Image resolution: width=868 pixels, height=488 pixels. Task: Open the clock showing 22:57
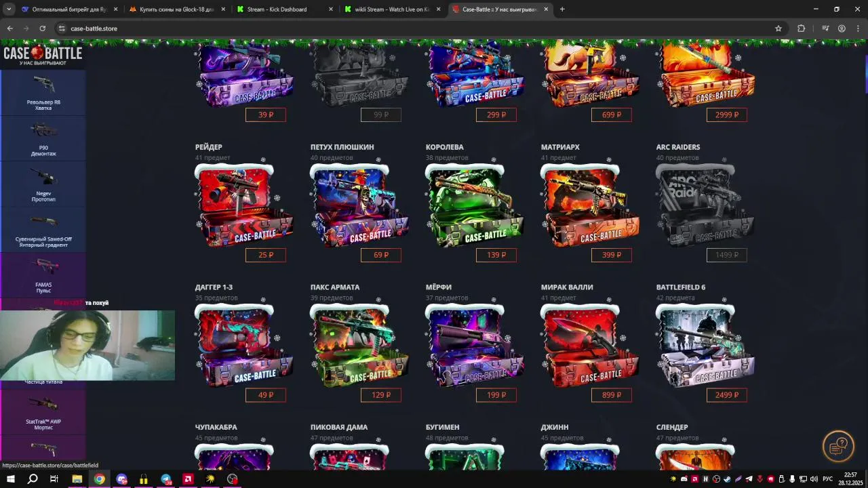pyautogui.click(x=850, y=479)
